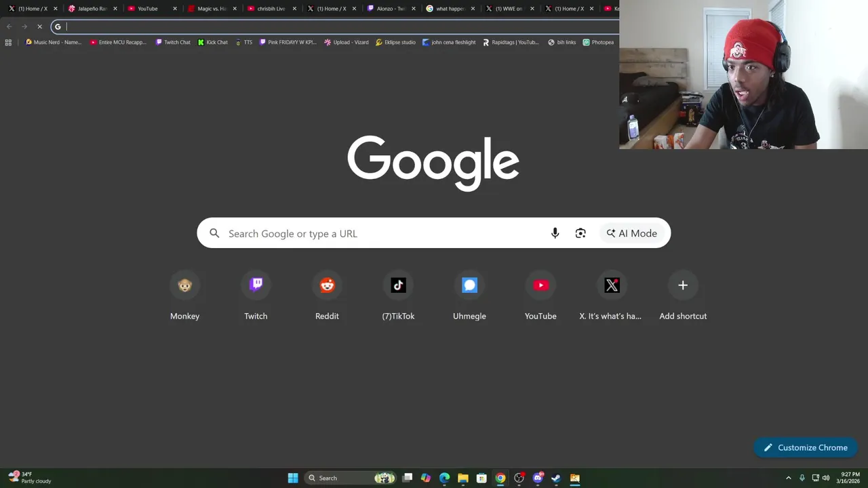Close the Magic vs. Ha tab
Viewport: 868px width, 488px height.
click(x=235, y=9)
